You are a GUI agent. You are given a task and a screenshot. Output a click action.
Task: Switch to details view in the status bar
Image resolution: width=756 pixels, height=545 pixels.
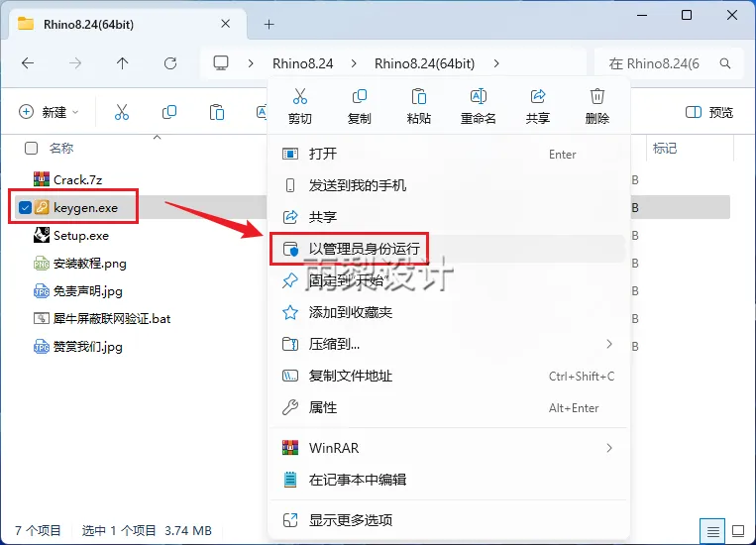pyautogui.click(x=713, y=531)
